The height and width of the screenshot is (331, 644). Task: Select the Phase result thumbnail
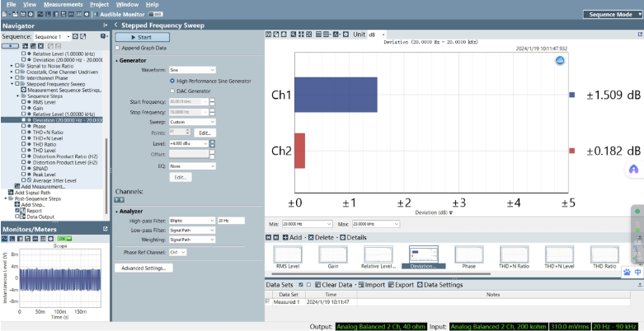pyautogui.click(x=468, y=258)
